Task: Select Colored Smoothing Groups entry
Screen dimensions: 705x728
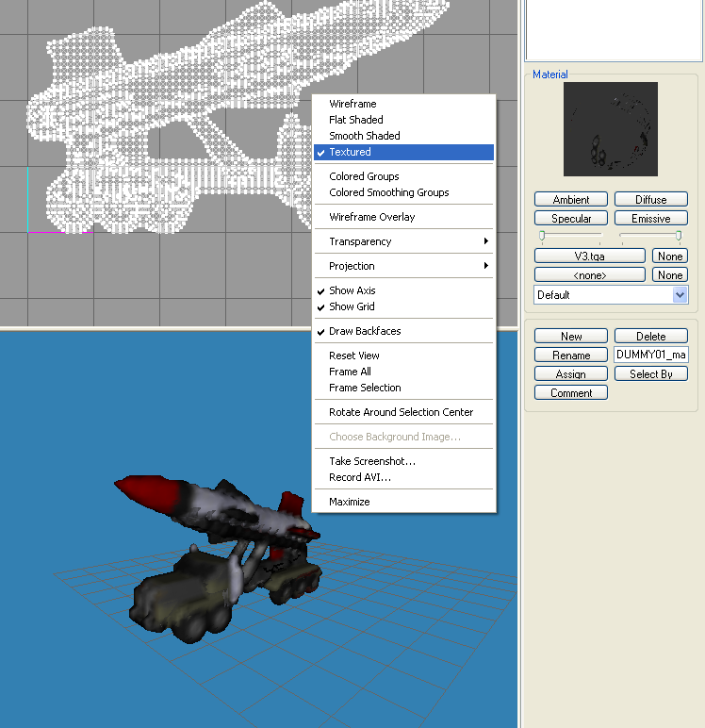Action: point(403,192)
